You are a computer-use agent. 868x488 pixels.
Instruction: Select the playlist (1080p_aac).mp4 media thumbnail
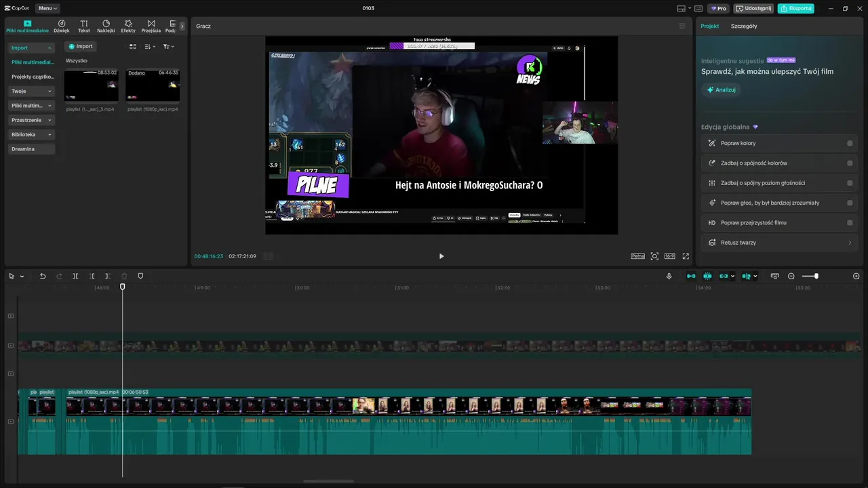(153, 85)
